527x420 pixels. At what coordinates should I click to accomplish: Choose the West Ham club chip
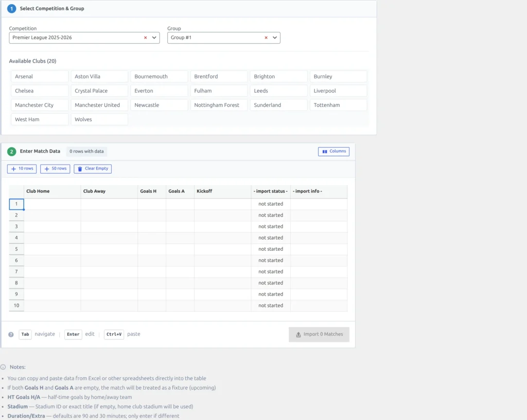tap(40, 119)
